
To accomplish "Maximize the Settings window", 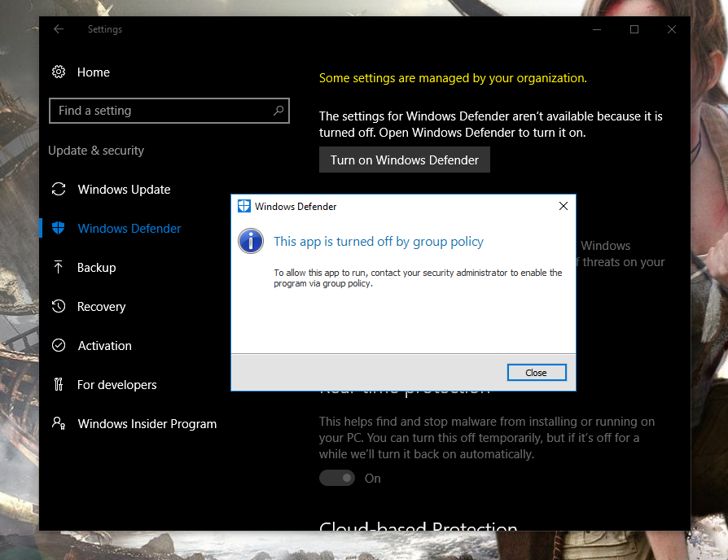I will point(634,29).
